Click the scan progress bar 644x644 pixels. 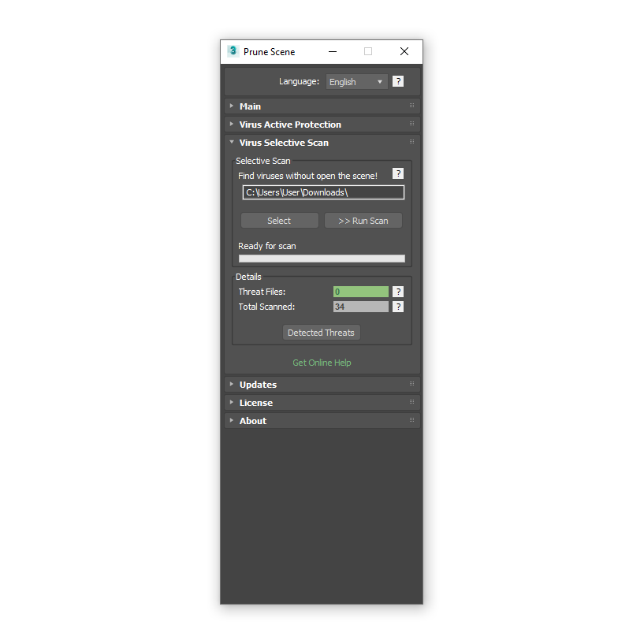coord(322,259)
